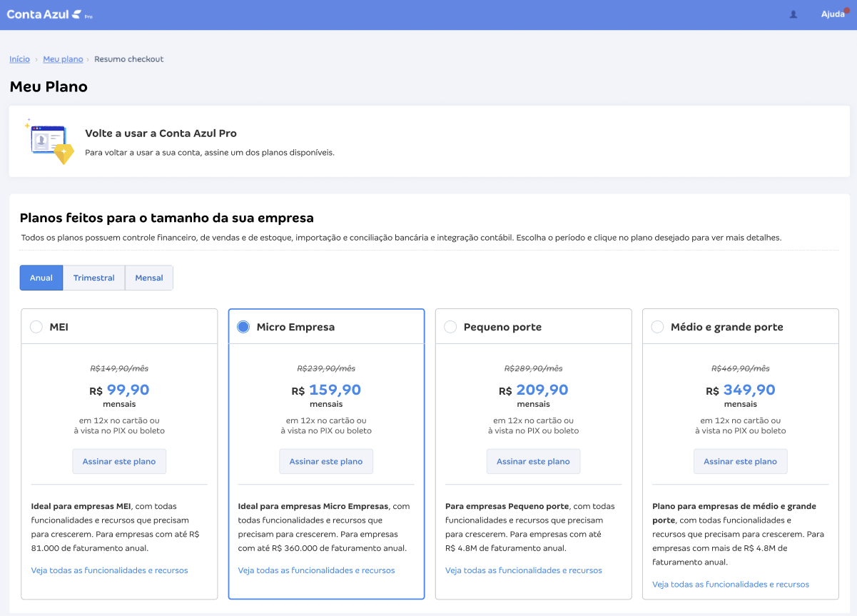Click Para empresas Pequeno porte description
Image resolution: width=857 pixels, height=616 pixels.
529,527
